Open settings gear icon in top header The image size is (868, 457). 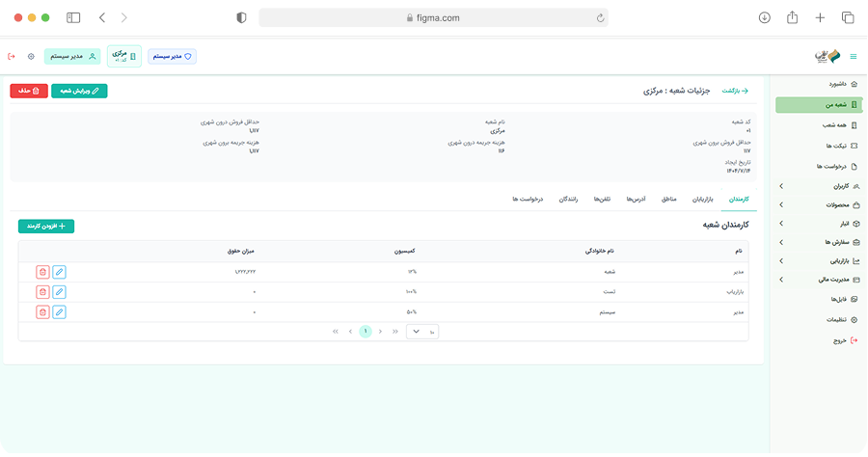coord(31,57)
